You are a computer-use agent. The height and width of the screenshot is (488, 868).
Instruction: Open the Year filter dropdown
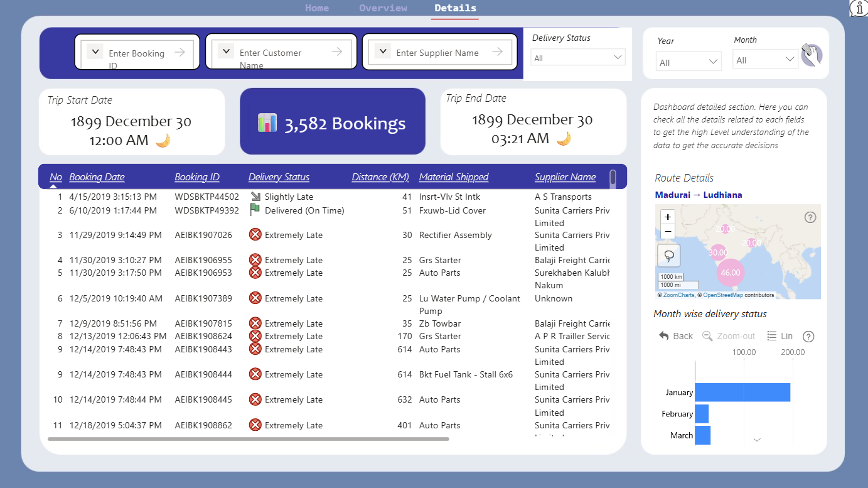point(689,62)
